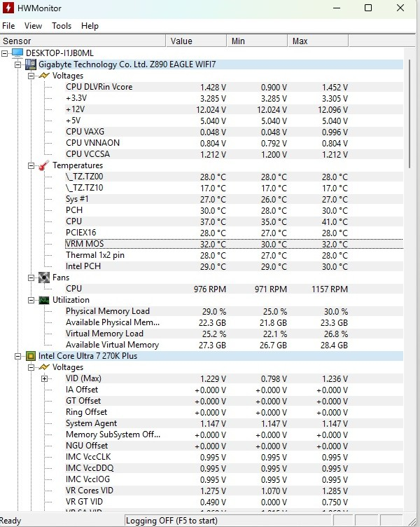Select the Virtual Memory Load row
Screen dimensions: 420x527
click(234, 334)
